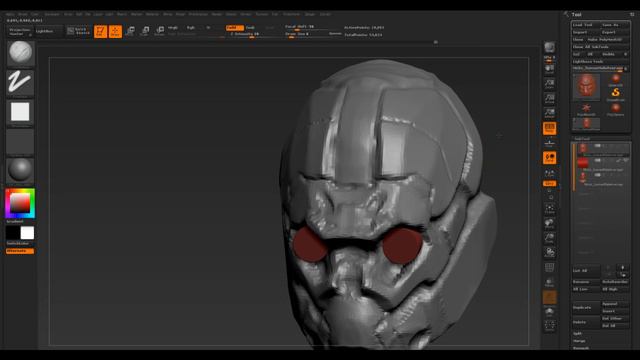Select the PolyMesh3D star tool icon
The image size is (640, 360).
tap(586, 109)
